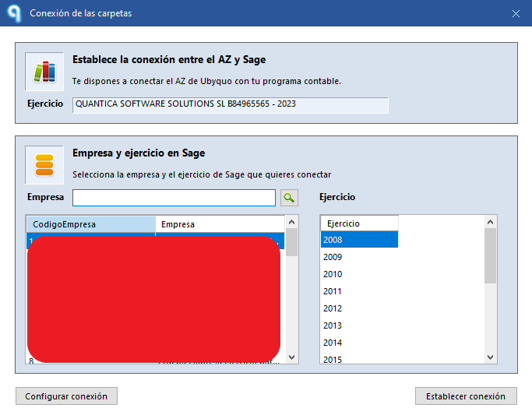Close the Conexión de las carpetas dialog
Screen dimensions: 532x415
[516, 13]
